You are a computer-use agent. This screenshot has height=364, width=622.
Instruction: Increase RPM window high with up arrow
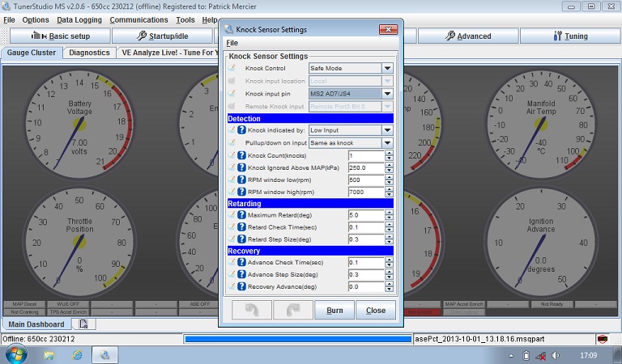pyautogui.click(x=389, y=188)
